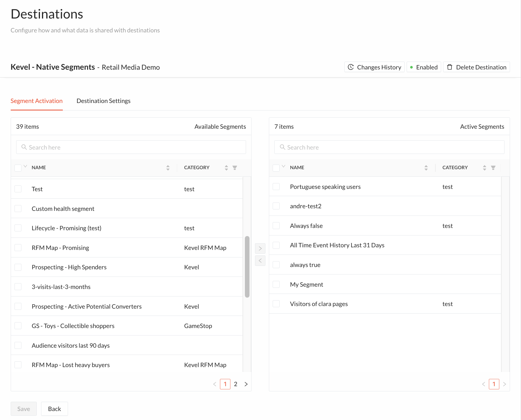Click search magnifier in Active Segments

click(x=282, y=147)
